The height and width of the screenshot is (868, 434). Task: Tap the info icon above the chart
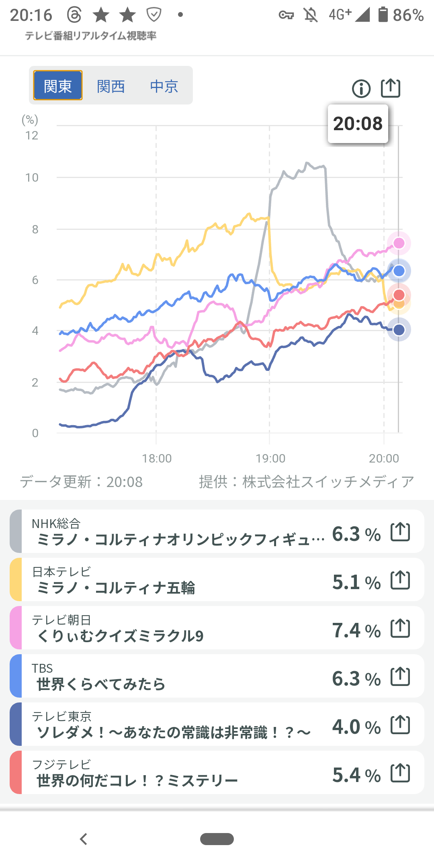pos(361,88)
